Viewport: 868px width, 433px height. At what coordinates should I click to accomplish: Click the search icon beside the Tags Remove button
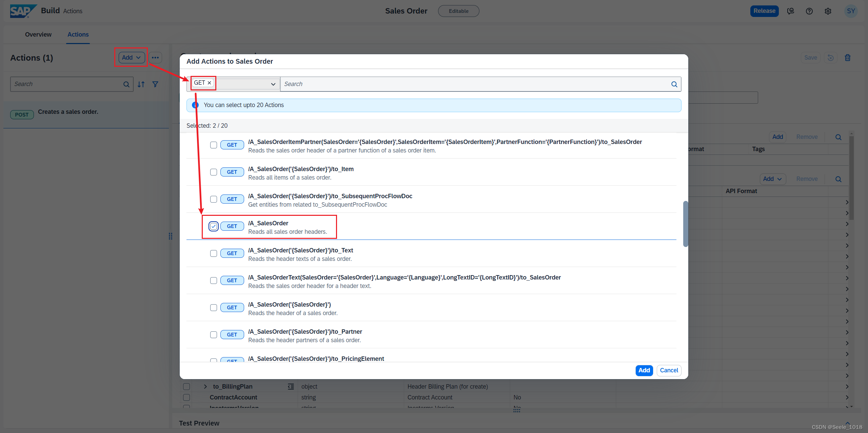(x=839, y=137)
